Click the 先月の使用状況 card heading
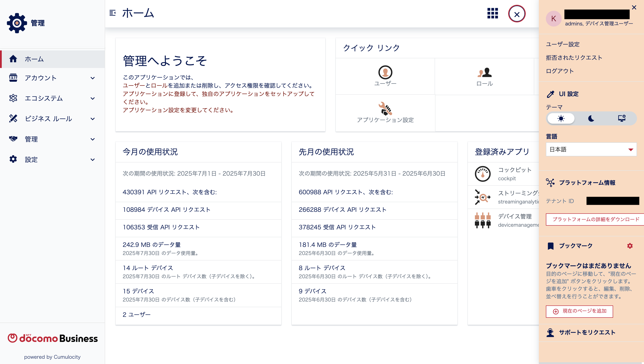This screenshot has width=644, height=364. [326, 152]
